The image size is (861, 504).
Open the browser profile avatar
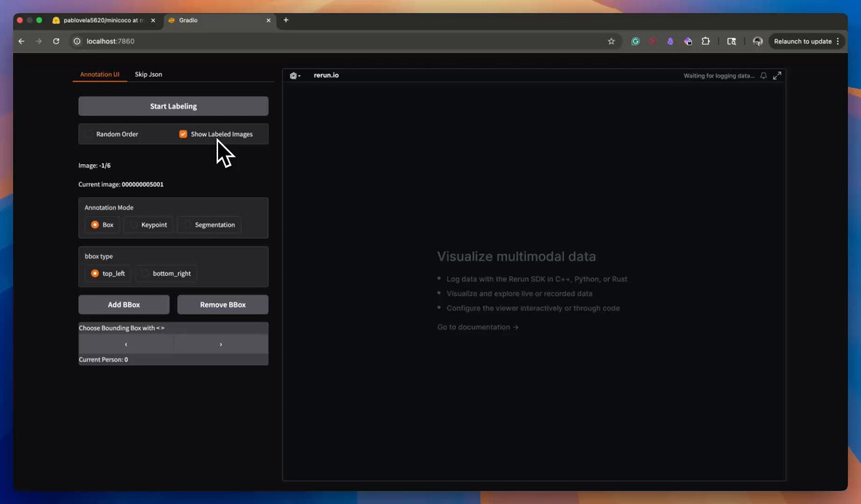(757, 42)
